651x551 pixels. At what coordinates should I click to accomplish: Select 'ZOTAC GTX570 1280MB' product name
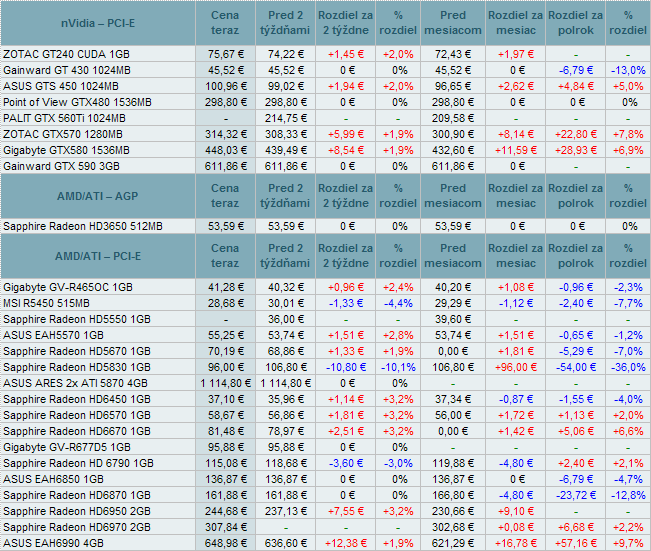(x=63, y=135)
